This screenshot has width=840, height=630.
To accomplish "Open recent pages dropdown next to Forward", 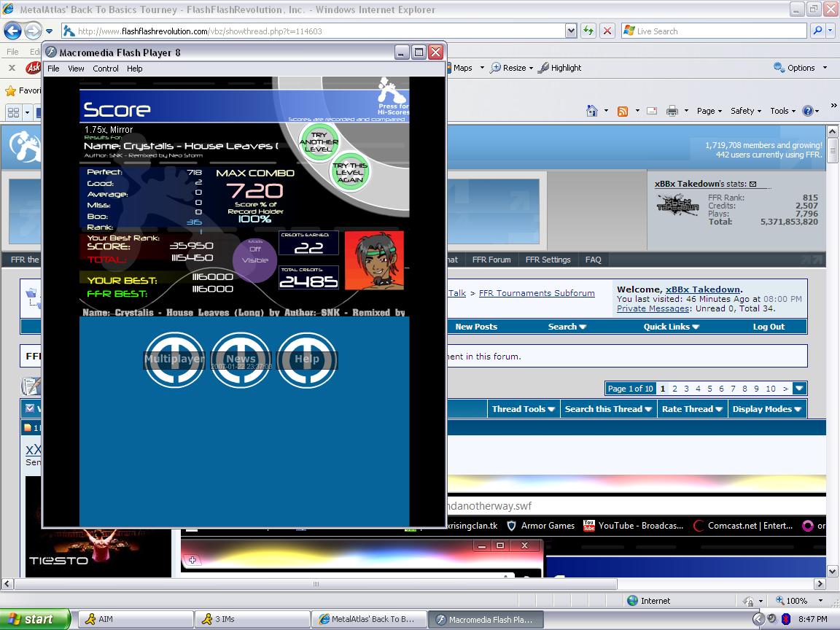I will click(x=50, y=31).
